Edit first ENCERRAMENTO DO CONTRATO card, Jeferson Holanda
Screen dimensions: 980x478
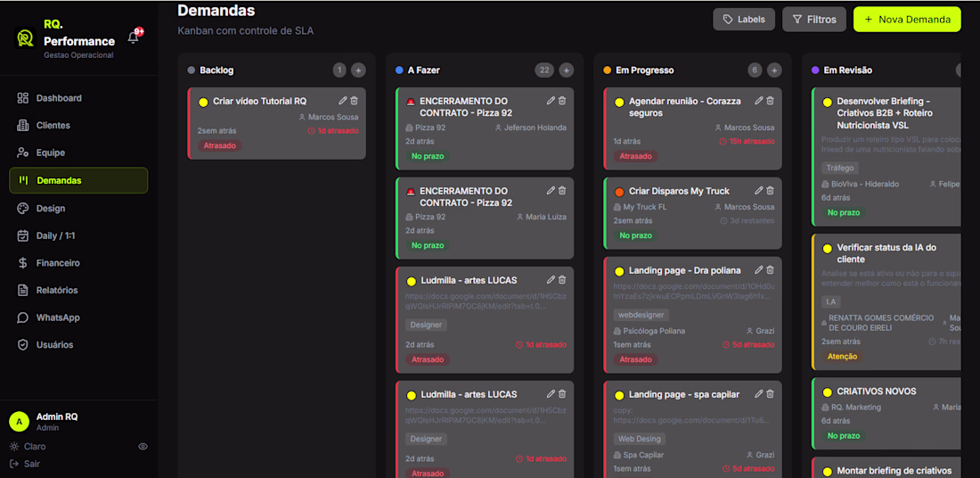pos(551,101)
